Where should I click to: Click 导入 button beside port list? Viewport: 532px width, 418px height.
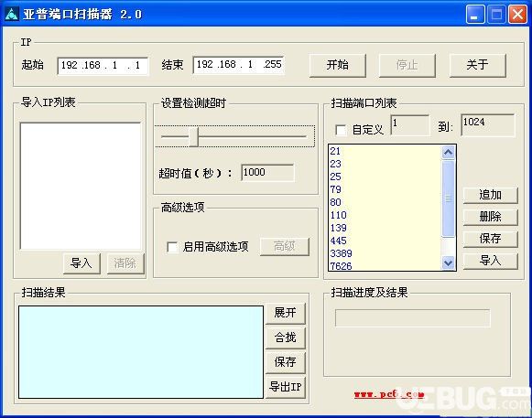point(490,261)
